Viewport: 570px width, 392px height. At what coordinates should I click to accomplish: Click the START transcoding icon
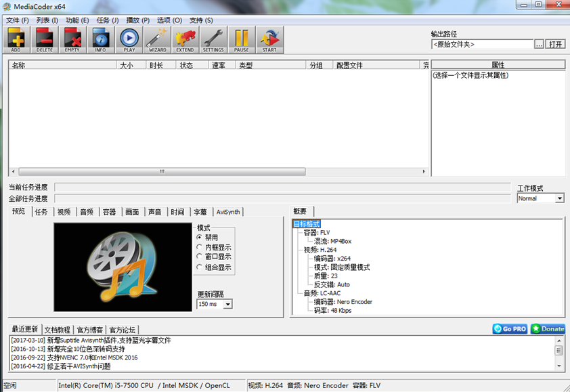[x=269, y=39]
